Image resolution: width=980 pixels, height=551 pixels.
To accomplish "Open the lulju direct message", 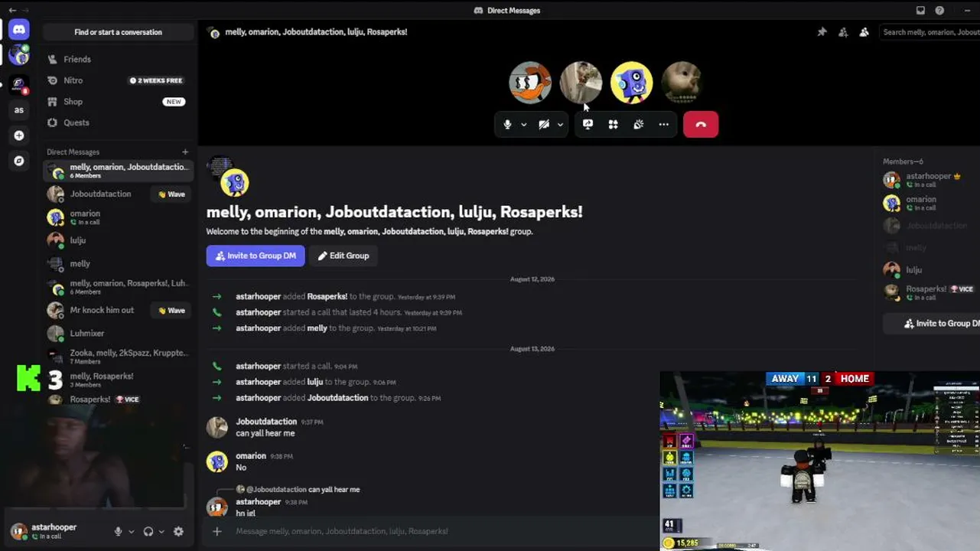I will click(x=118, y=240).
